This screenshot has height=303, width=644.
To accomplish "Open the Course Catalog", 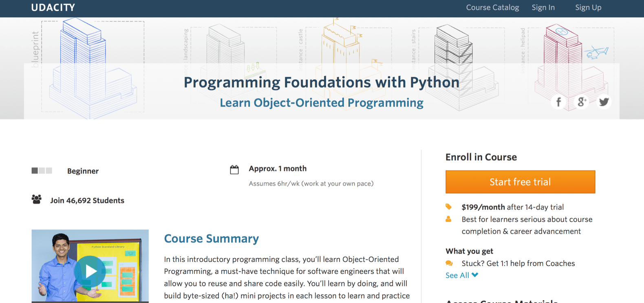I will [492, 7].
